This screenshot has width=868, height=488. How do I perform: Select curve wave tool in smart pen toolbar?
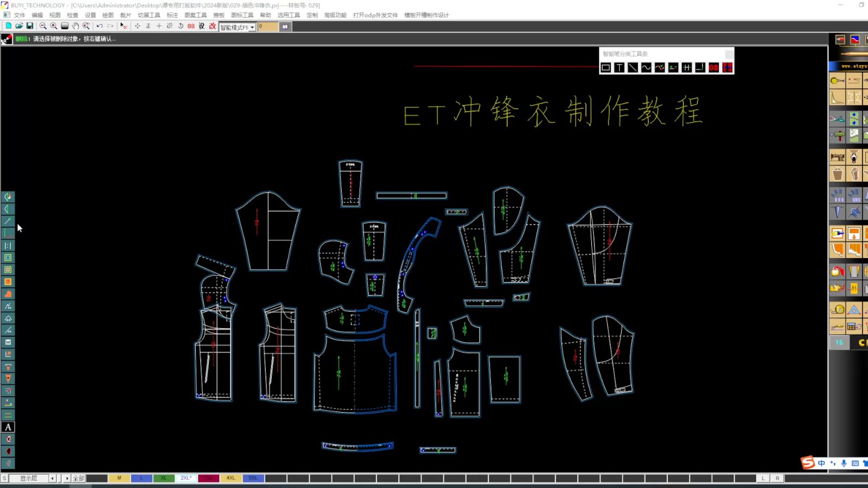(x=646, y=67)
